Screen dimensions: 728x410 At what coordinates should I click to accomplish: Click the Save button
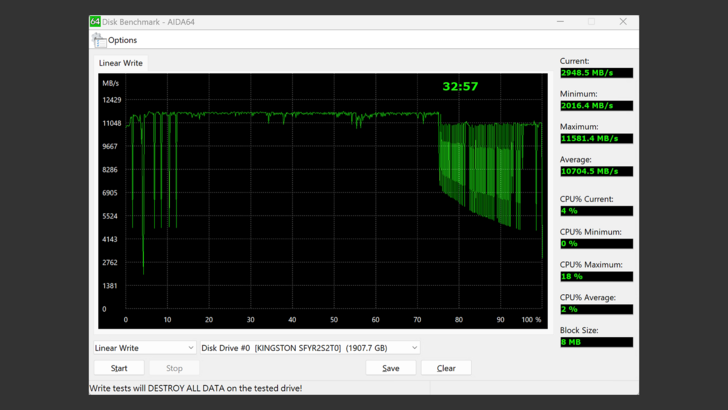[390, 368]
